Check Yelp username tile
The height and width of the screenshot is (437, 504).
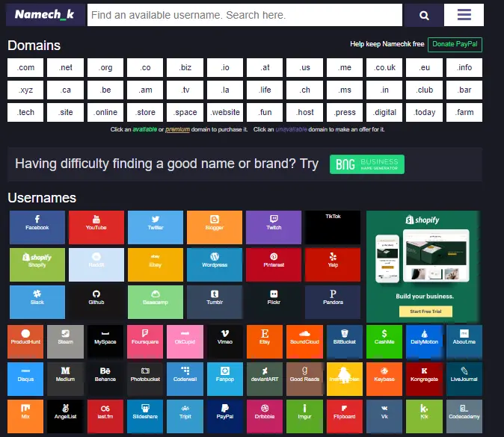point(333,264)
